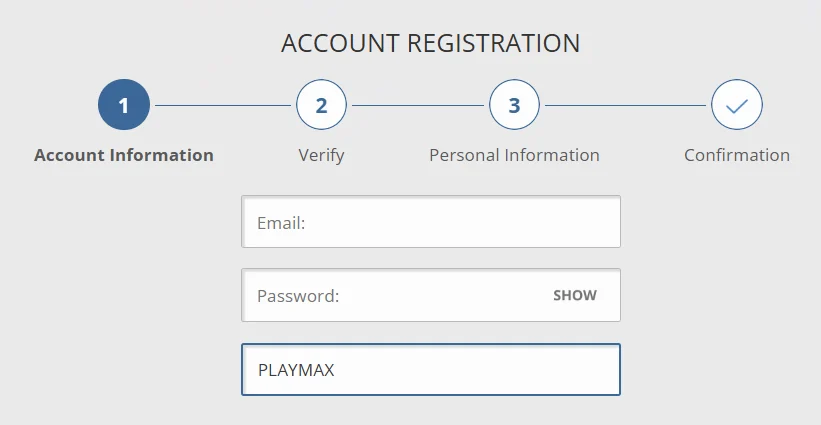
Task: Jump to the Confirmation step label
Action: [x=737, y=155]
